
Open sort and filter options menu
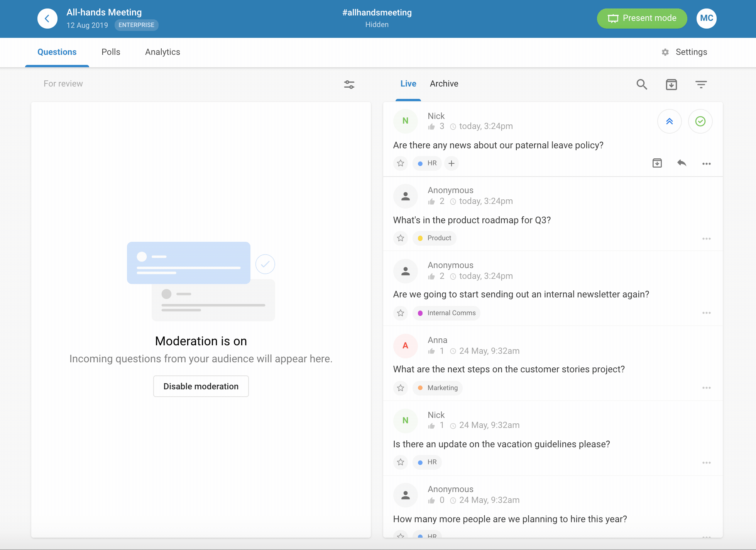[701, 84]
